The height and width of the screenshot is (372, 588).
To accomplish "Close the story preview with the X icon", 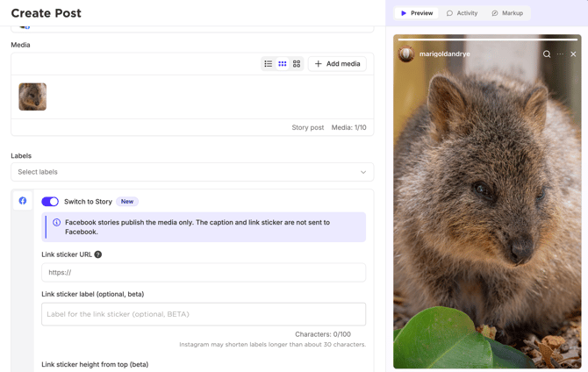I will point(573,54).
